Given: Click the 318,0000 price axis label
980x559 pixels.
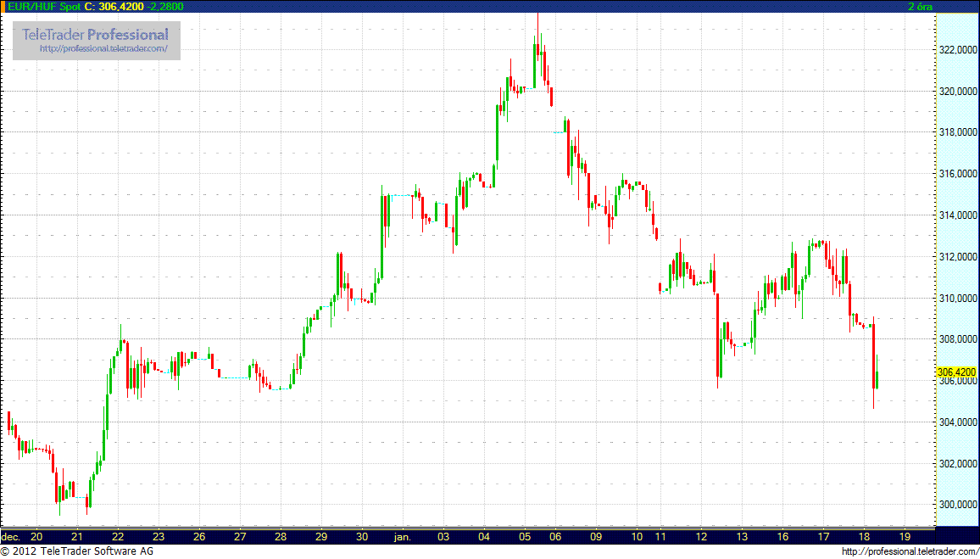Looking at the screenshot, I should (x=957, y=132).
